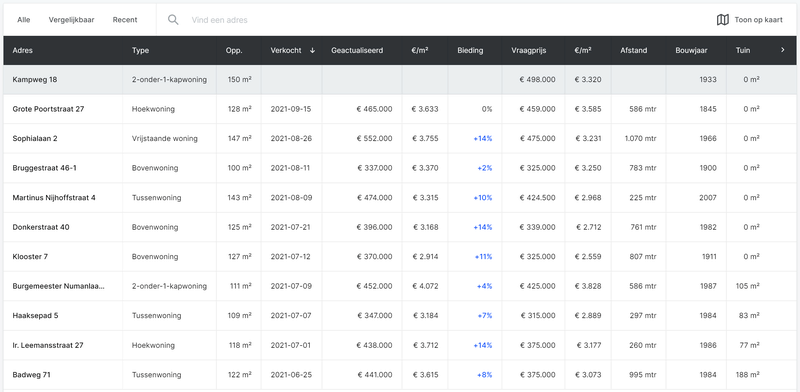The height and width of the screenshot is (392, 800).
Task: Click the Klooster 7 address
Action: pyautogui.click(x=30, y=257)
